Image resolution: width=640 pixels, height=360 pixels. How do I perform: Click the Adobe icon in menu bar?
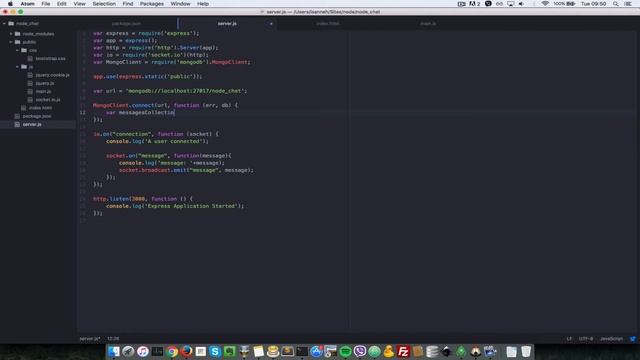point(474,4)
